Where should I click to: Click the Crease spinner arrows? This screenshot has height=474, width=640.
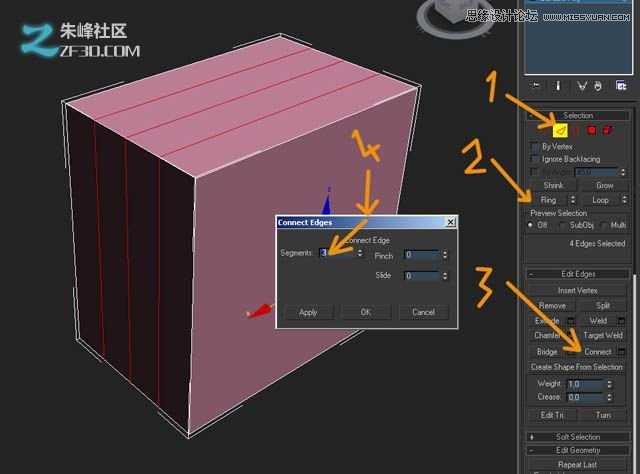pos(609,397)
